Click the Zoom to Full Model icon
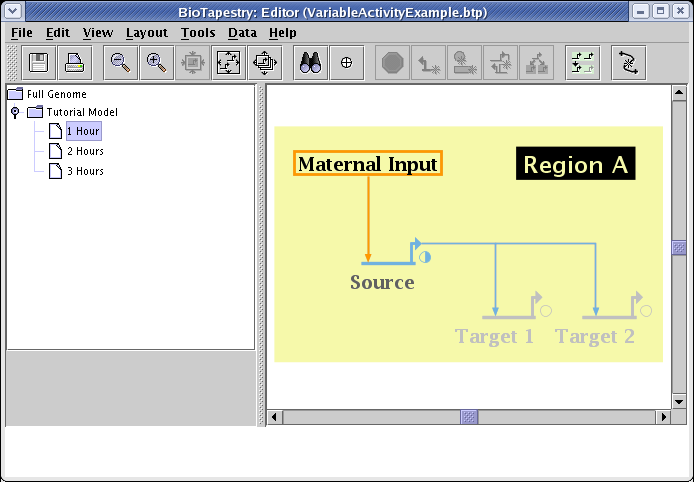This screenshot has width=694, height=482. (228, 63)
